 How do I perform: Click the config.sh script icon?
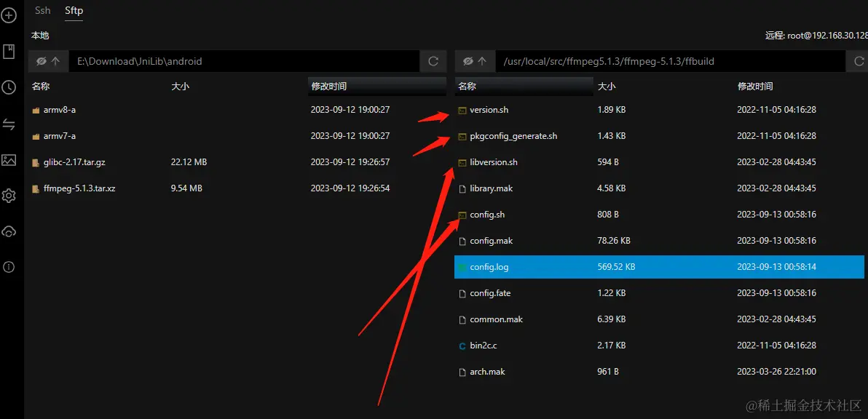pyautogui.click(x=462, y=215)
